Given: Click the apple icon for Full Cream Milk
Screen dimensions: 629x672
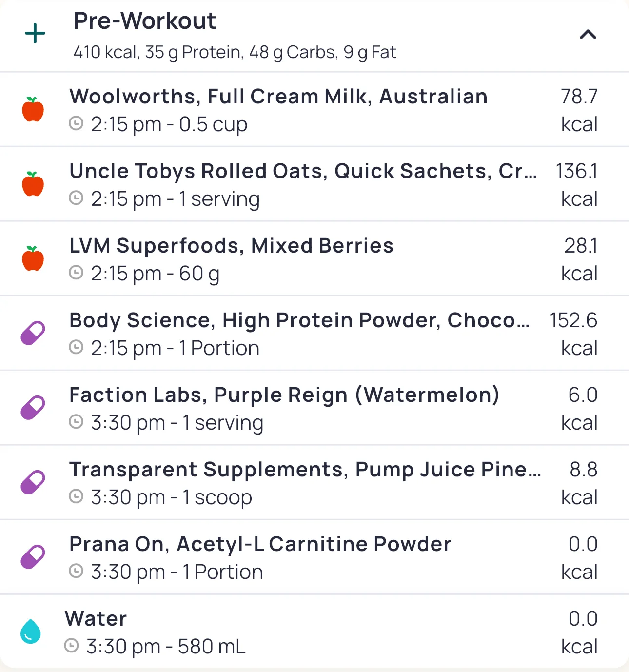Looking at the screenshot, I should point(33,109).
